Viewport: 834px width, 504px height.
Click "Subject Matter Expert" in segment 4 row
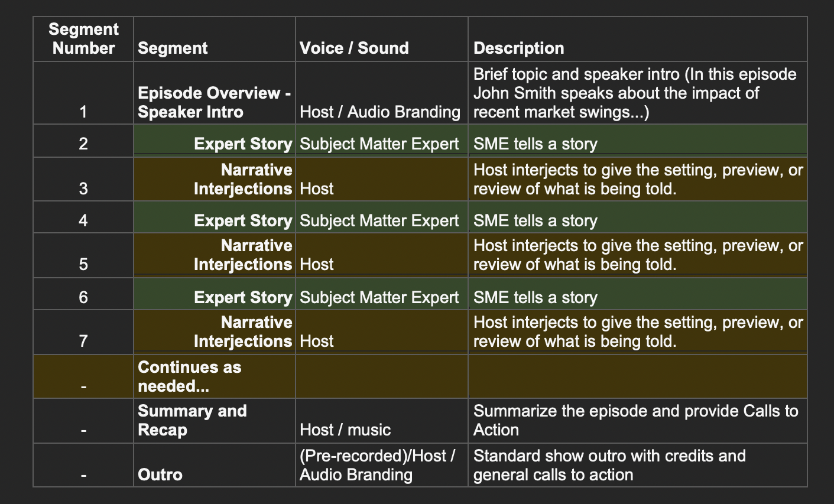pos(382,217)
